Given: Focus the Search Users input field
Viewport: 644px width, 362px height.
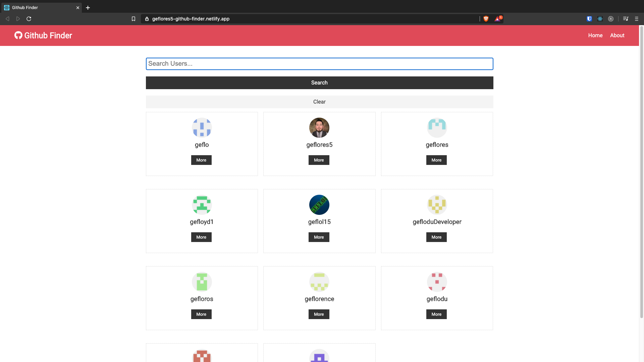Looking at the screenshot, I should (x=319, y=64).
